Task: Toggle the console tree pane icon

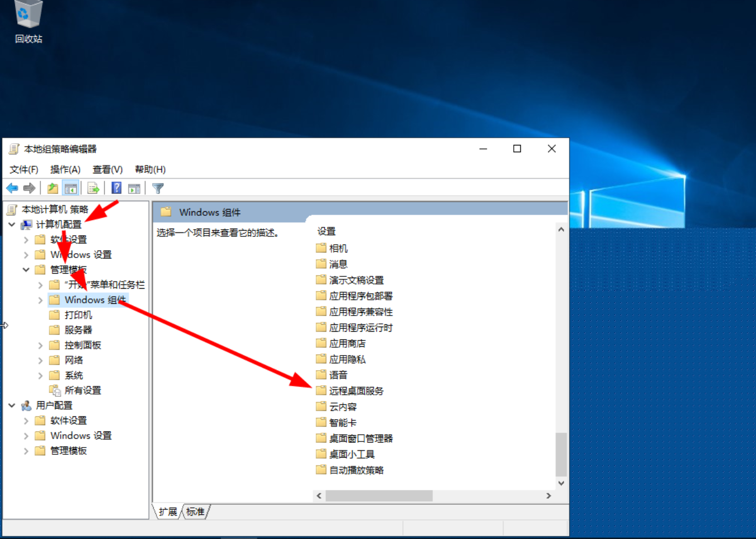Action: [x=71, y=188]
